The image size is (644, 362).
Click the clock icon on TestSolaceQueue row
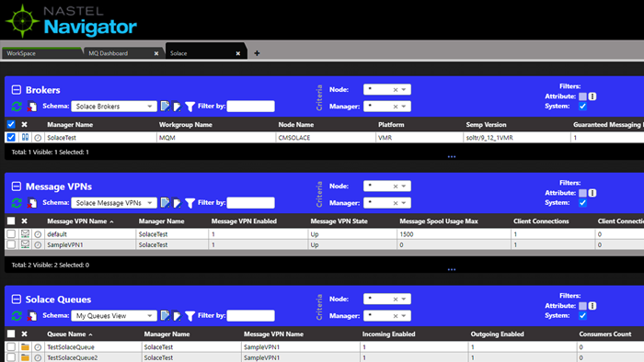[x=38, y=347]
